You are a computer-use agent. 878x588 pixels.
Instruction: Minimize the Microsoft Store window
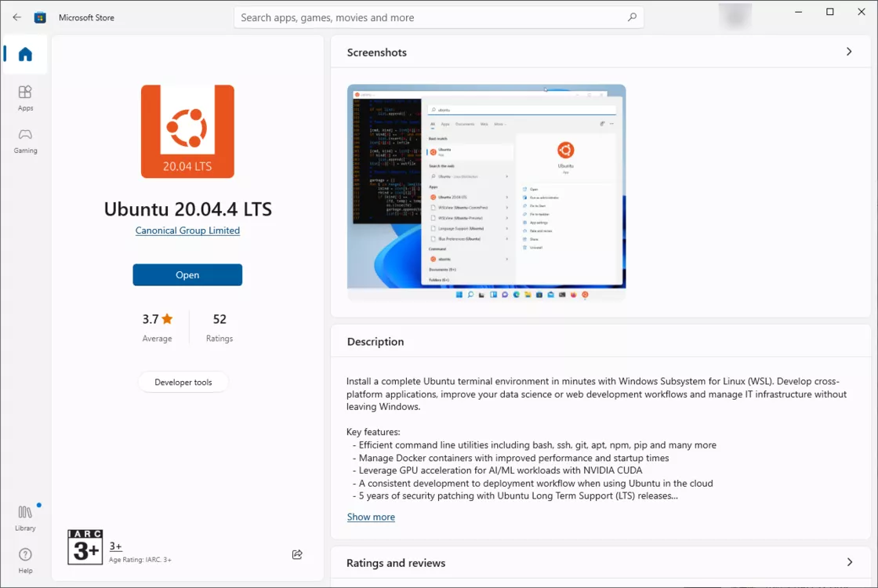point(799,12)
